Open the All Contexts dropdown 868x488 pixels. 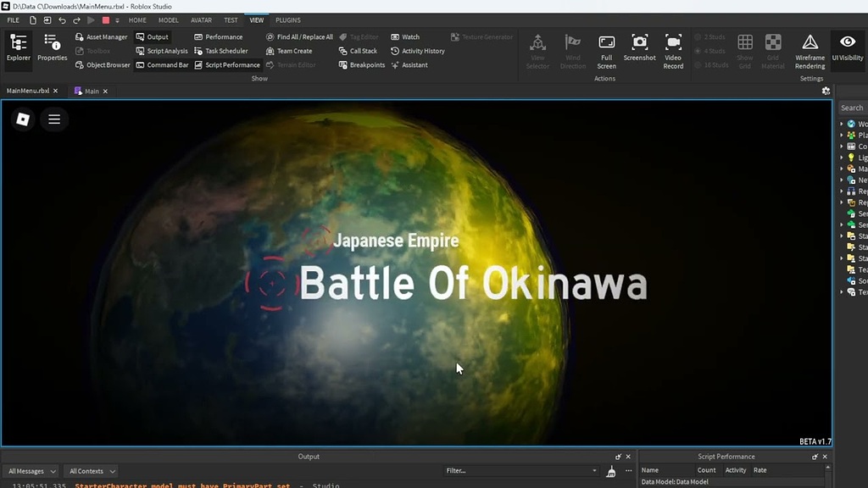click(90, 471)
